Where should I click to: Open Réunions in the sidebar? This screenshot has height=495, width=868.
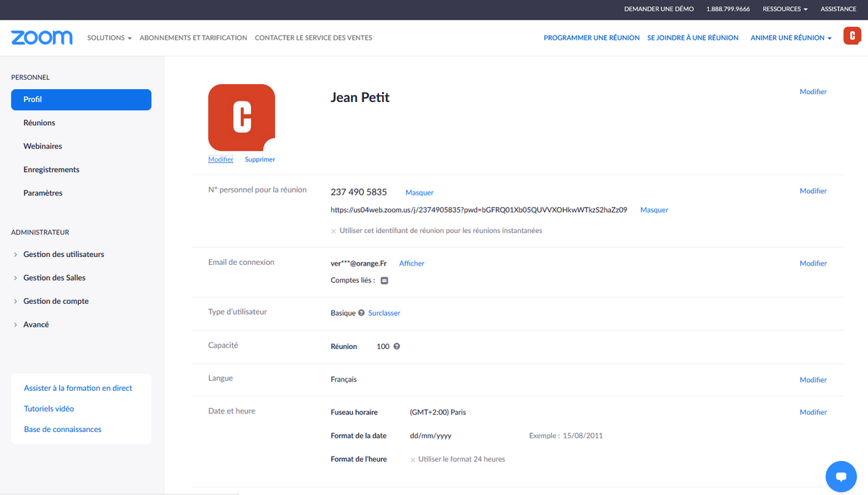coord(39,123)
